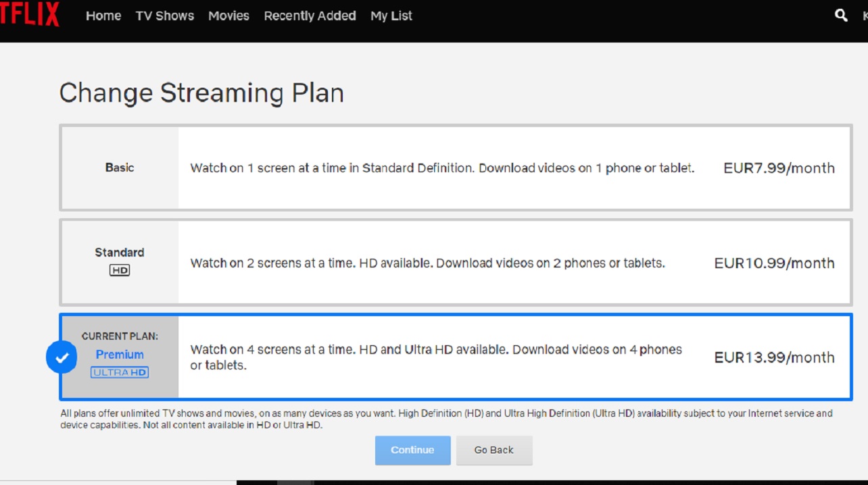This screenshot has width=868, height=485.
Task: Select the Standard plan name label
Action: click(x=120, y=253)
